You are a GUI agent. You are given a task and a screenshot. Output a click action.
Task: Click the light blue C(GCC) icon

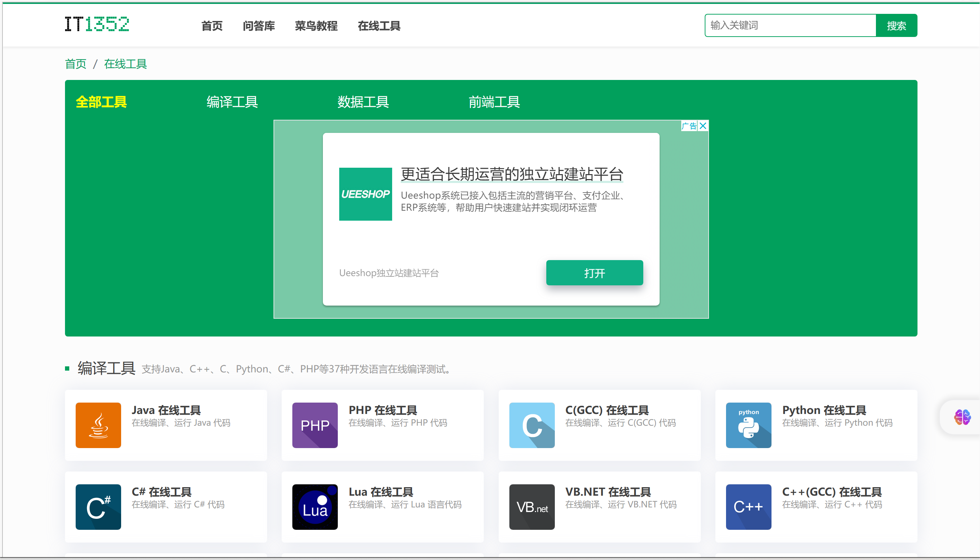click(532, 425)
